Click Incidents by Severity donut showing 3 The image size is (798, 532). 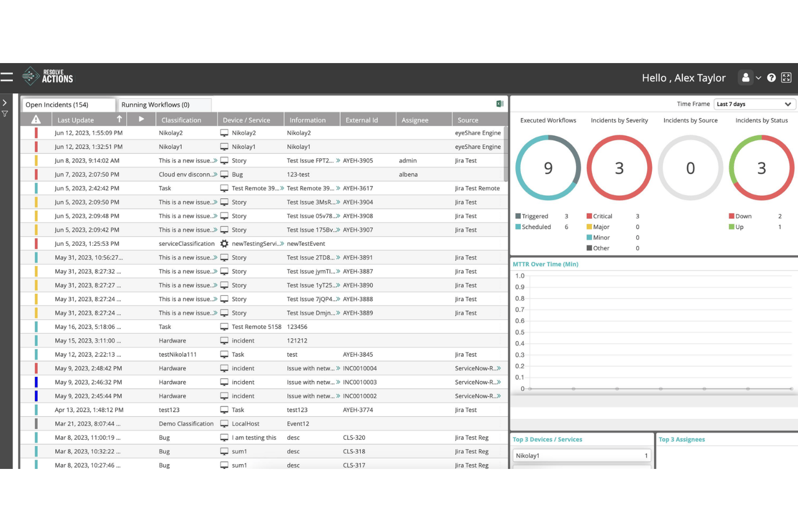point(620,168)
